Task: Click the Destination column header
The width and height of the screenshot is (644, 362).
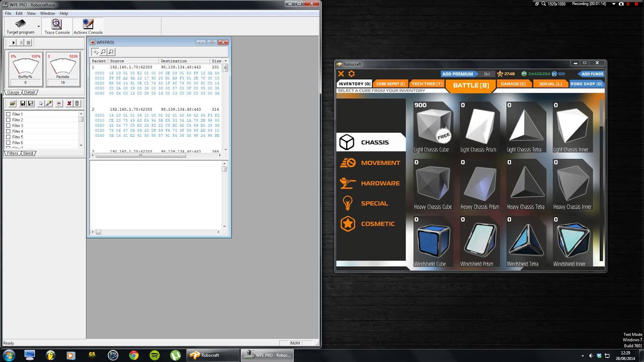Action: point(185,61)
